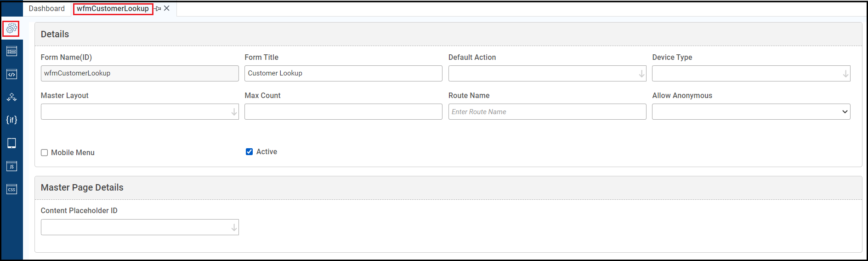Open the workflow hierarchy icon in sidebar

pos(11,97)
